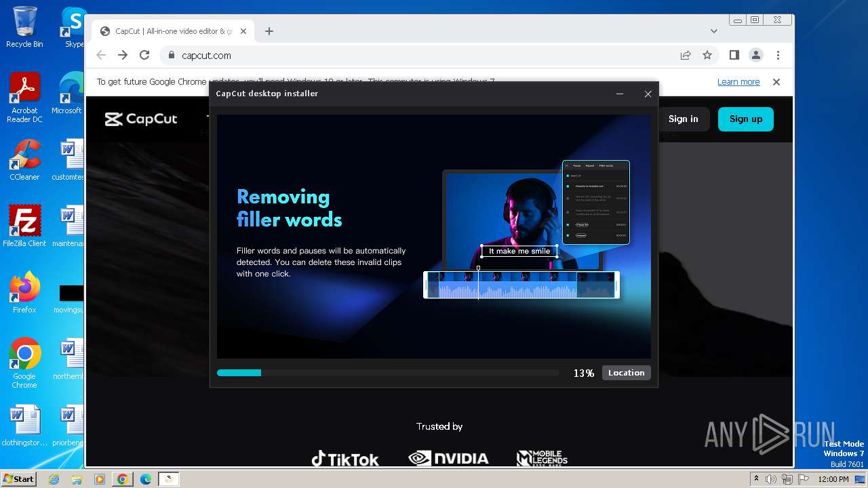Click the Chrome back arrow
This screenshot has height=488, width=868.
click(101, 56)
